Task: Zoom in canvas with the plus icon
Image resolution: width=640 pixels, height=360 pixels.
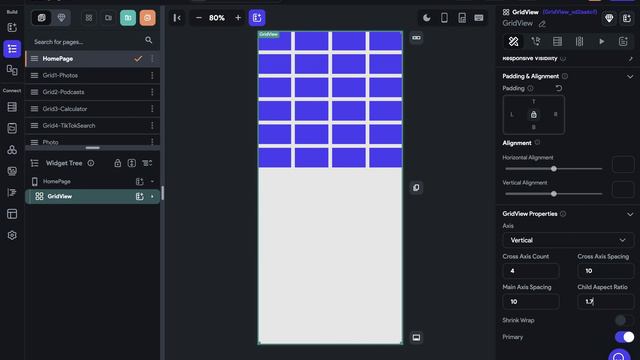Action: click(x=238, y=18)
